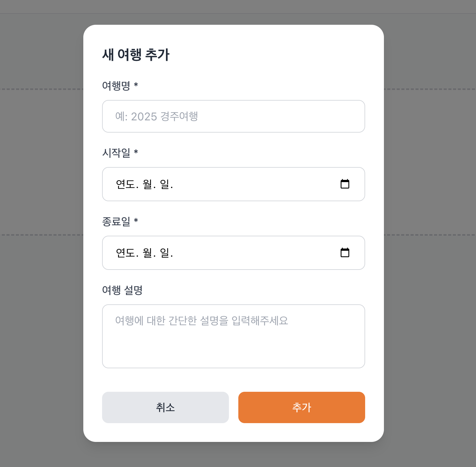Viewport: 476px width, 467px height.
Task: Select the 일 segment in 종료일
Action: [x=164, y=253]
